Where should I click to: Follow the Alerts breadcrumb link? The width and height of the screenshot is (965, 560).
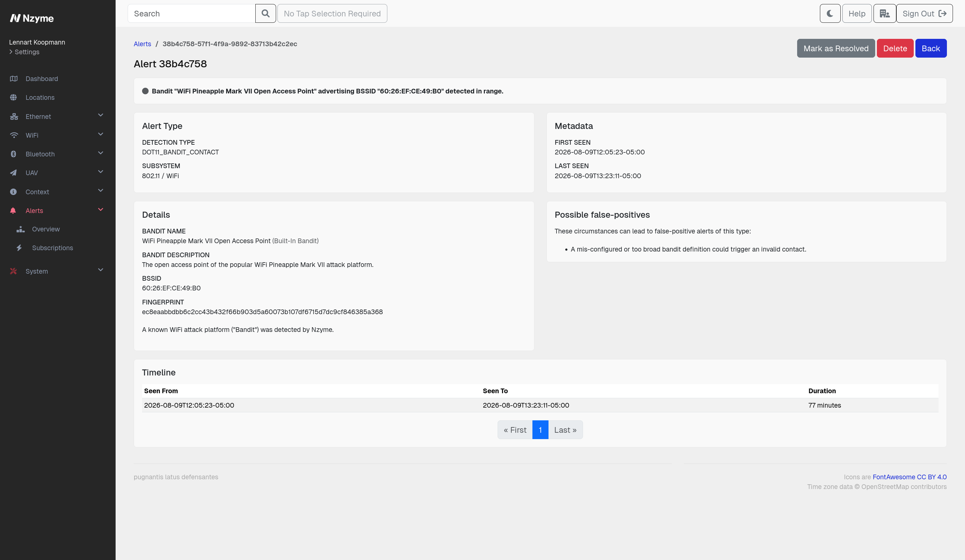click(142, 44)
